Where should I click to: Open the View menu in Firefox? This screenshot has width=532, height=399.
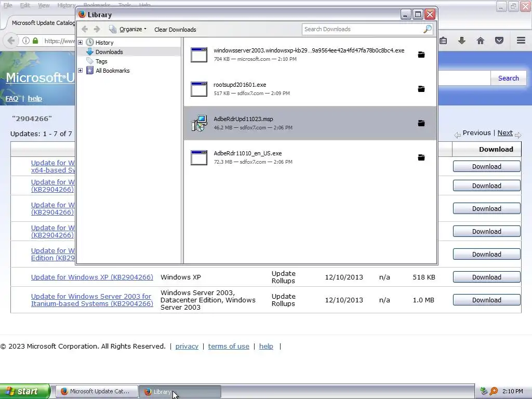44,5
